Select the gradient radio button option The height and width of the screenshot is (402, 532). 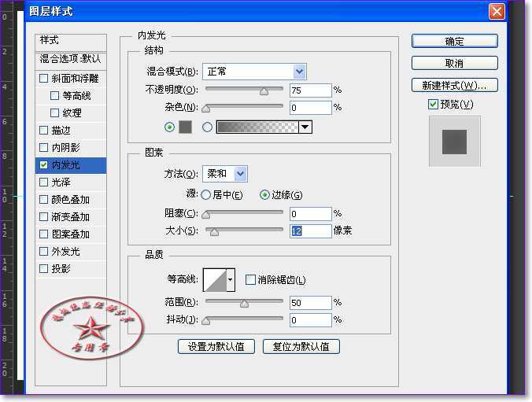(208, 127)
